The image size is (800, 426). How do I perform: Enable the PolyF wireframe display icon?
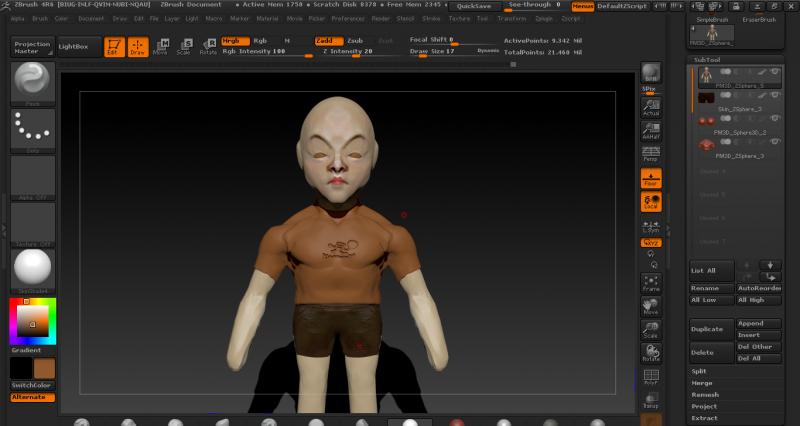coord(651,377)
